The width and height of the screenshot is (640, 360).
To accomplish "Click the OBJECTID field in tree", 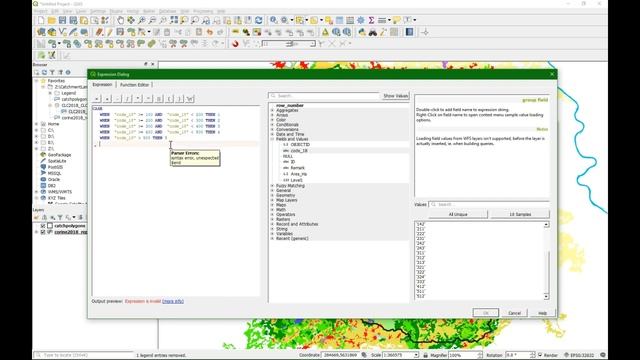I will click(x=300, y=144).
